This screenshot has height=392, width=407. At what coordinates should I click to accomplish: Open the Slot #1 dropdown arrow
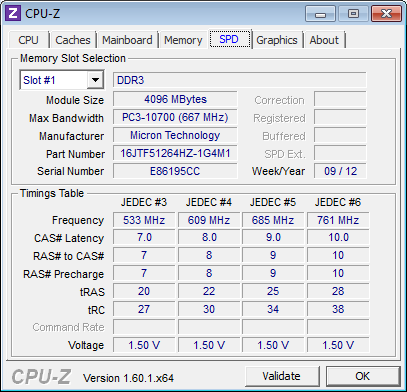point(95,80)
